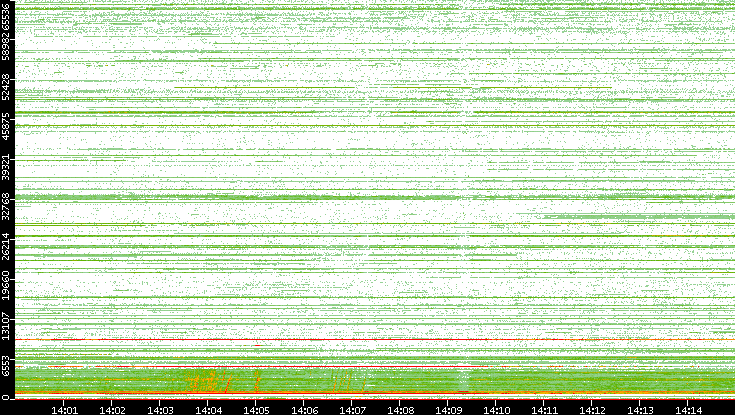This screenshot has height=415, width=735.
Task: Click the 14:01 time axis label
Action: (x=65, y=409)
